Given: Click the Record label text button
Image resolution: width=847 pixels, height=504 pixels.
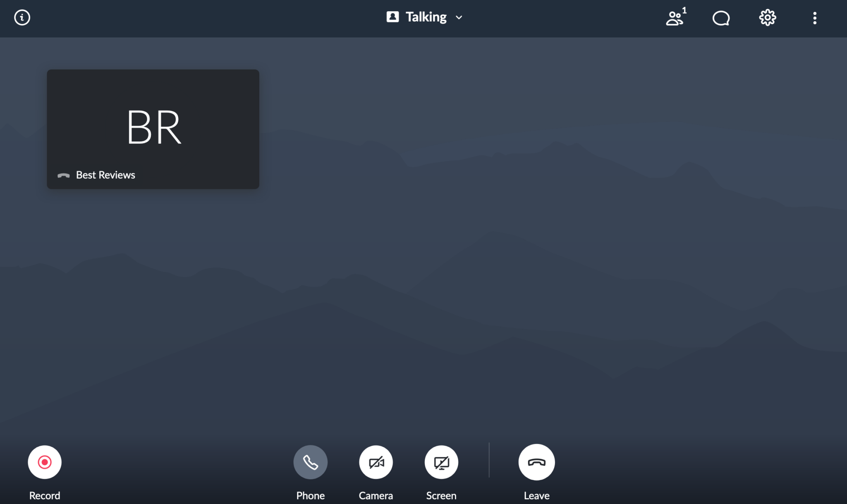Looking at the screenshot, I should point(44,496).
